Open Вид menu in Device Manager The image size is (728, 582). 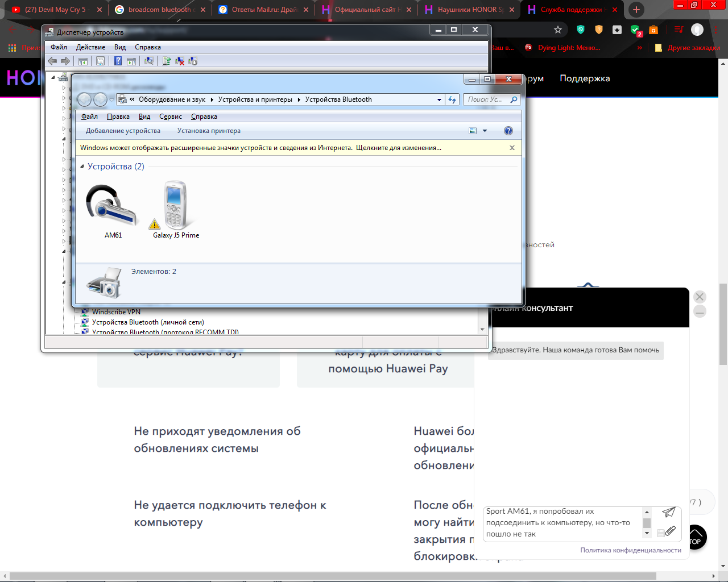coord(120,47)
